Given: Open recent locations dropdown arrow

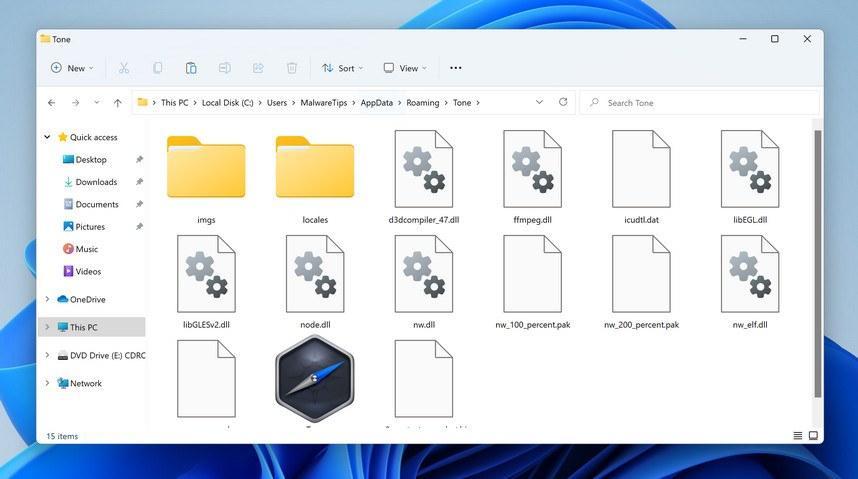Looking at the screenshot, I should click(x=97, y=102).
